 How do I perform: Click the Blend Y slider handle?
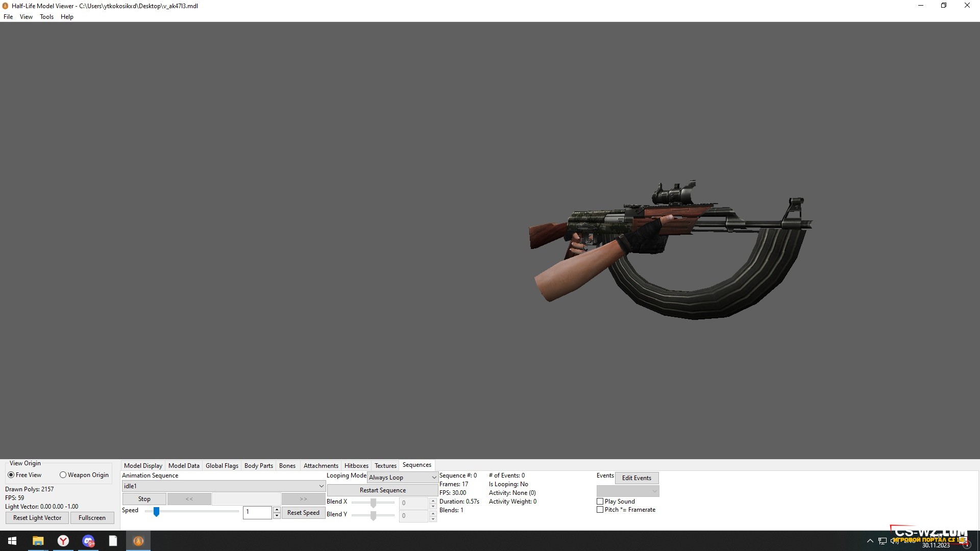[373, 516]
